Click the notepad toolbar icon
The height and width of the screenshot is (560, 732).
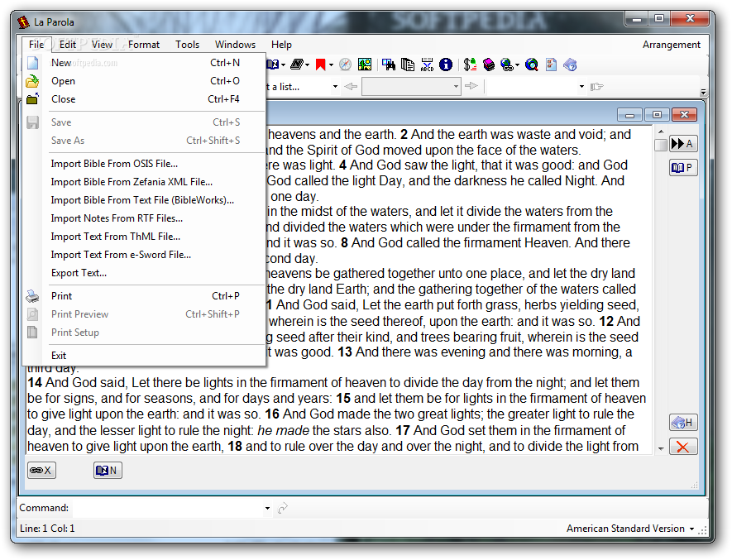[296, 65]
